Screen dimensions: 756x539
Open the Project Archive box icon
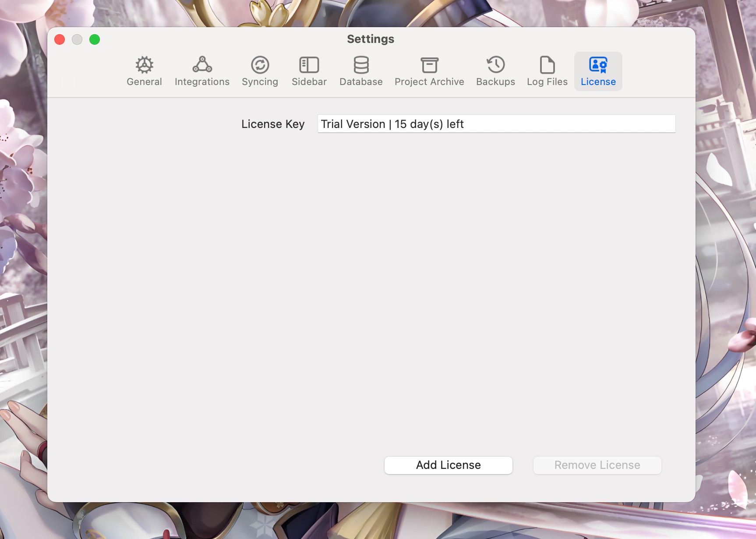[429, 65]
